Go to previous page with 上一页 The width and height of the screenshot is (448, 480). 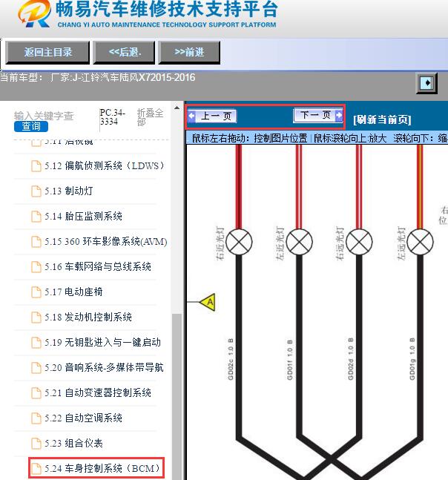coord(212,116)
